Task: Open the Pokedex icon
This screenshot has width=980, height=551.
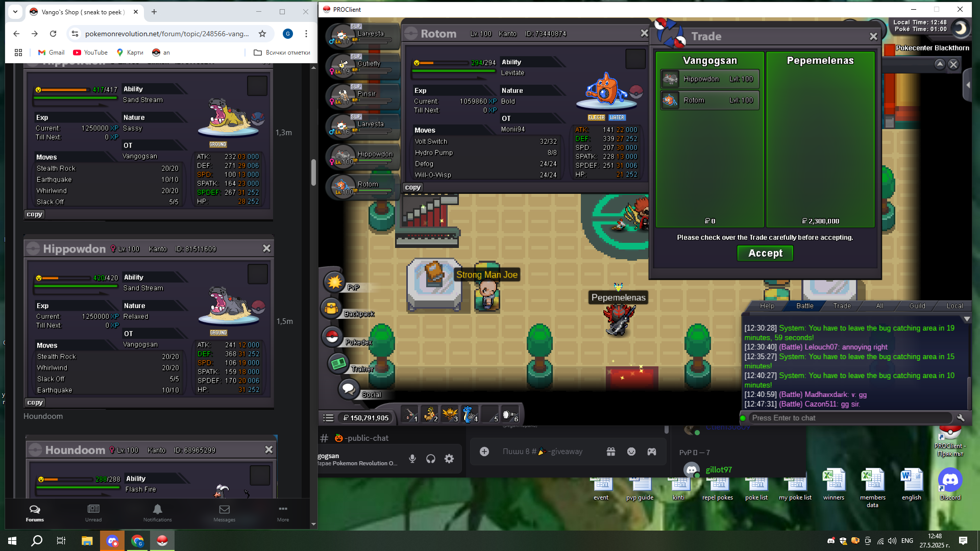Action: [x=332, y=337]
